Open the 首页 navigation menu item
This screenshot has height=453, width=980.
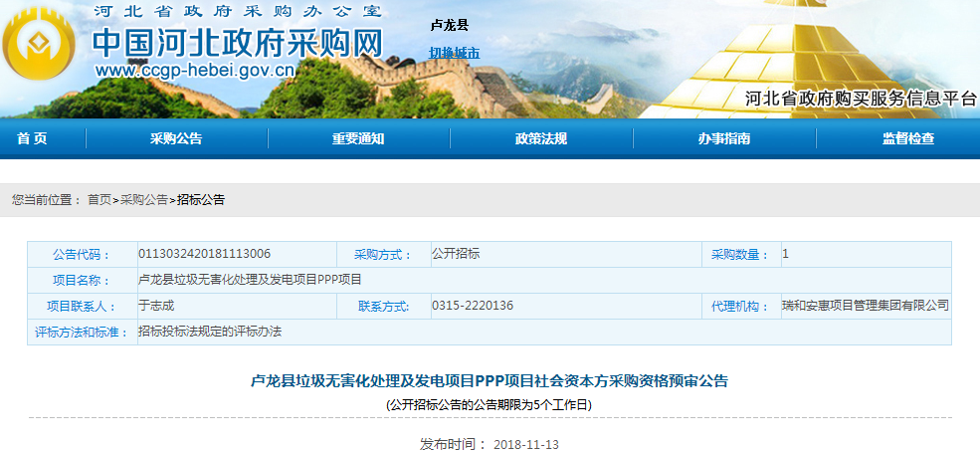pos(32,139)
